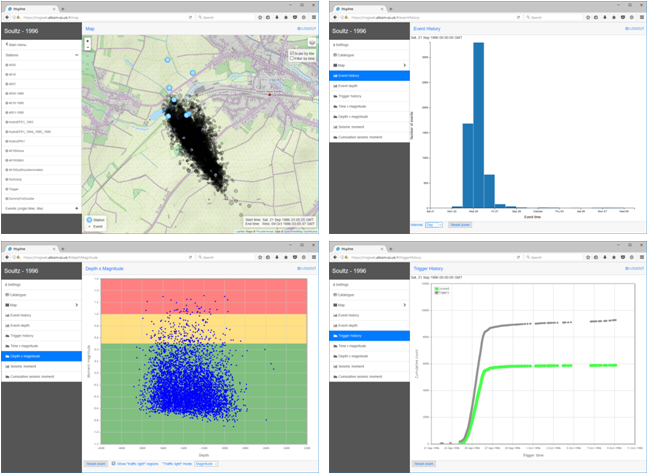Image resolution: width=648 pixels, height=474 pixels.
Task: Focus the Search field in the Map window
Action: (226, 18)
